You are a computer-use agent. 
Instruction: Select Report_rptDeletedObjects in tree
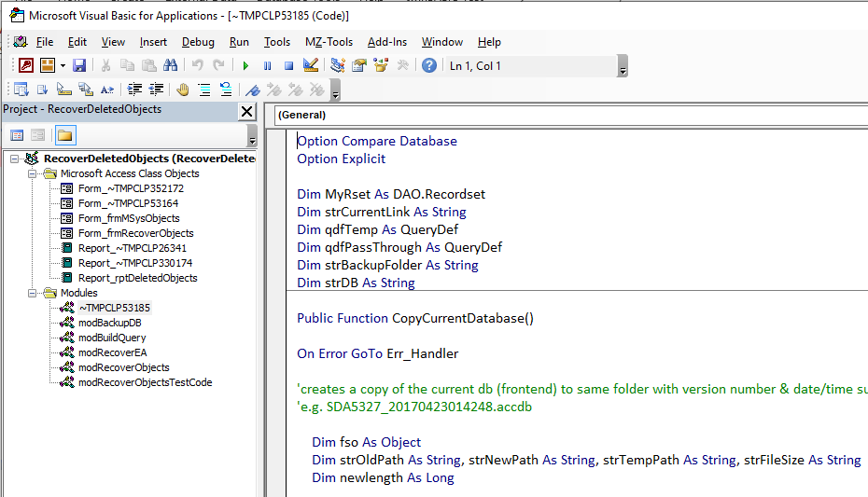[x=138, y=278]
